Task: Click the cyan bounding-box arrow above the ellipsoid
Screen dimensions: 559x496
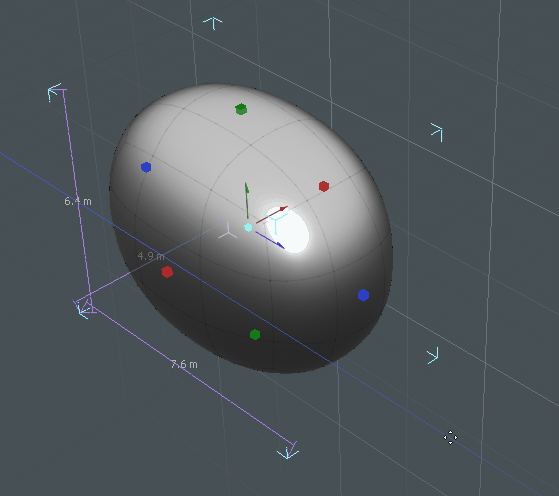Action: 213,23
